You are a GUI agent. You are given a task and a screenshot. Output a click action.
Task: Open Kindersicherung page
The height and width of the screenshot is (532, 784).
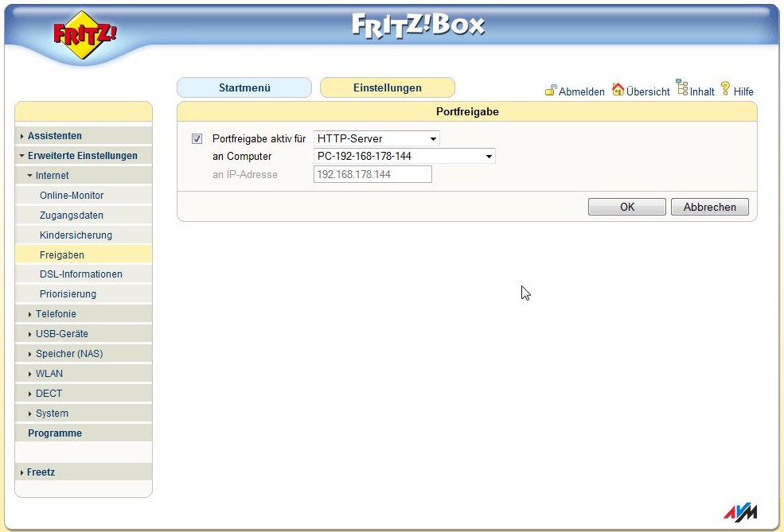click(84, 235)
